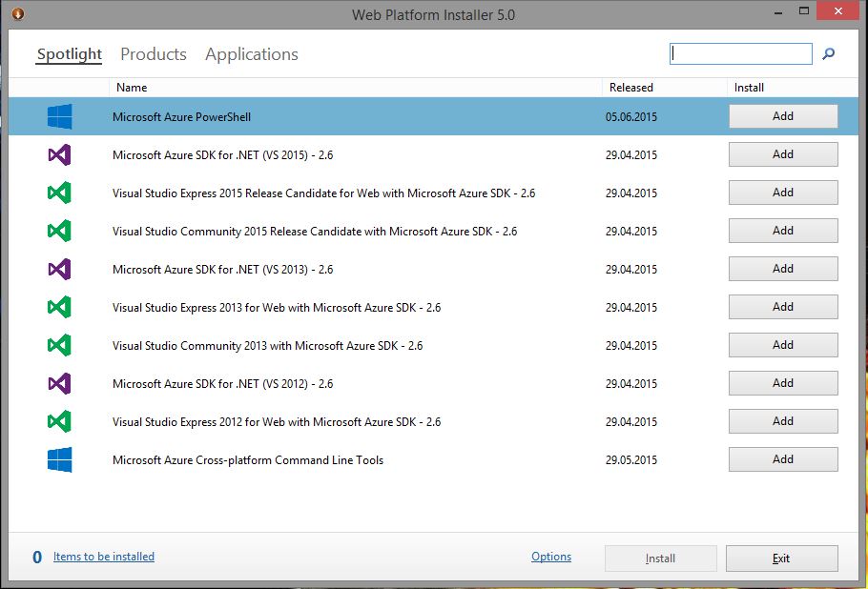The image size is (868, 589).
Task: Add Microsoft Azure SDK for .NET (VS 2013)
Action: [x=783, y=269]
